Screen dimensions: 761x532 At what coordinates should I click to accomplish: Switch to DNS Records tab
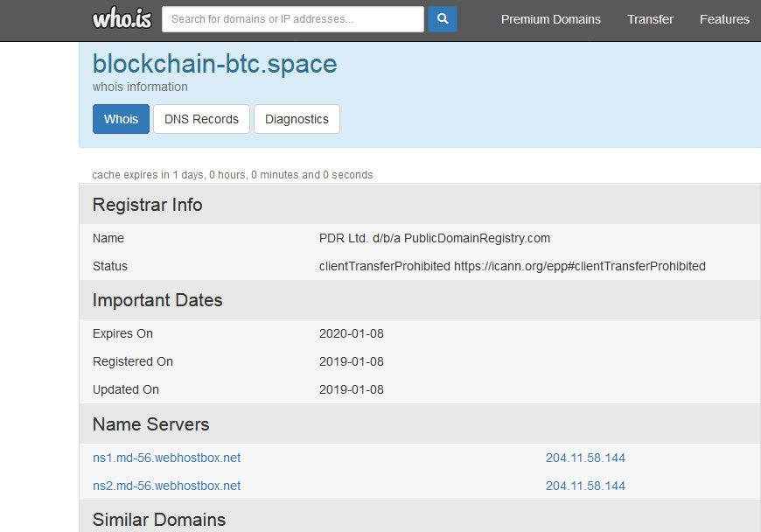(x=201, y=119)
